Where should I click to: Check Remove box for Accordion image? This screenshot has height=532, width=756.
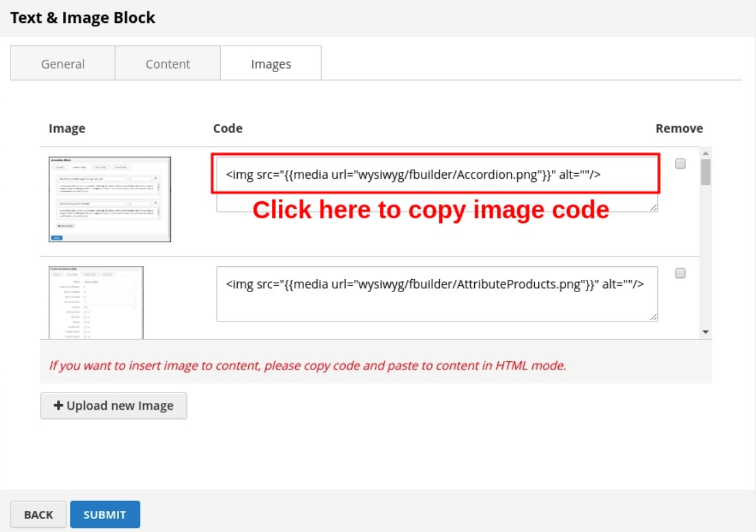tap(680, 164)
